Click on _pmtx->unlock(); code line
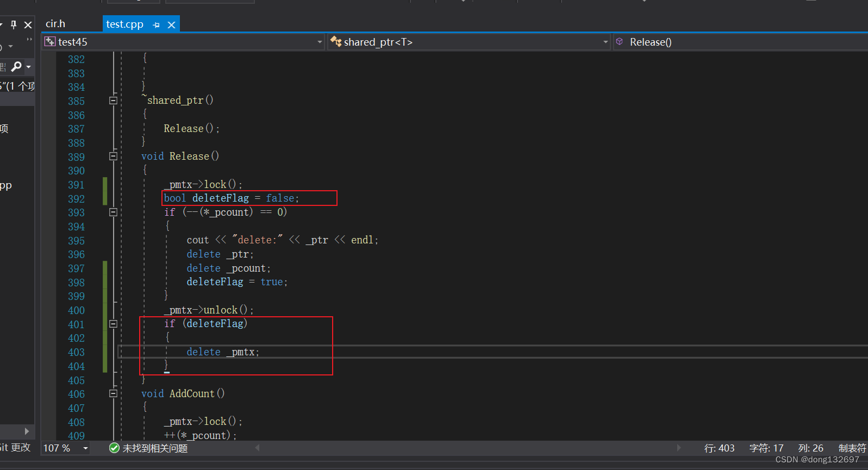This screenshot has height=470, width=868. click(x=209, y=310)
